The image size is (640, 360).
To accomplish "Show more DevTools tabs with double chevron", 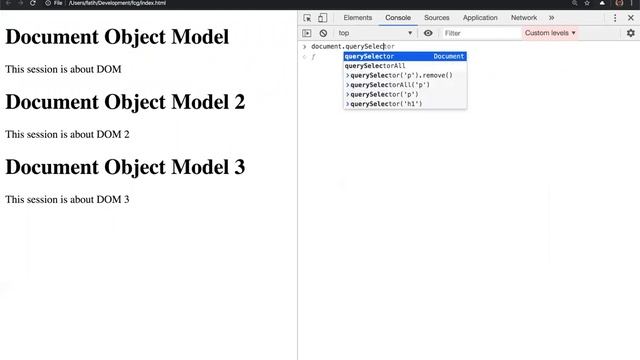I will 551,18.
